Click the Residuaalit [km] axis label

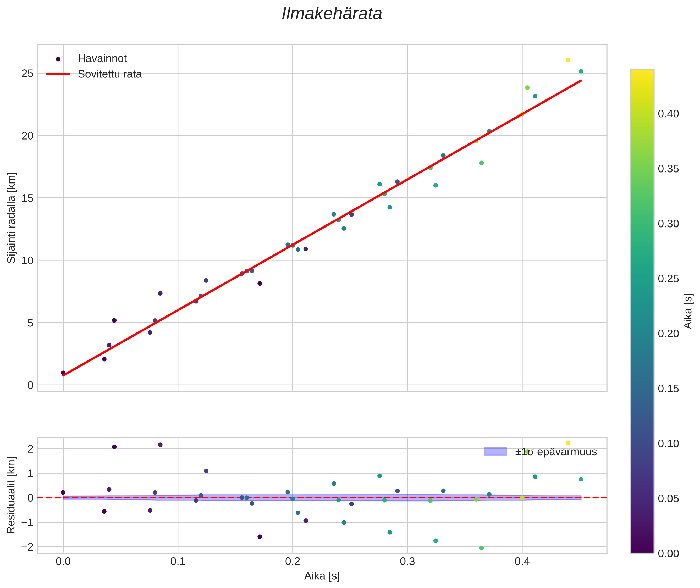pyautogui.click(x=11, y=495)
